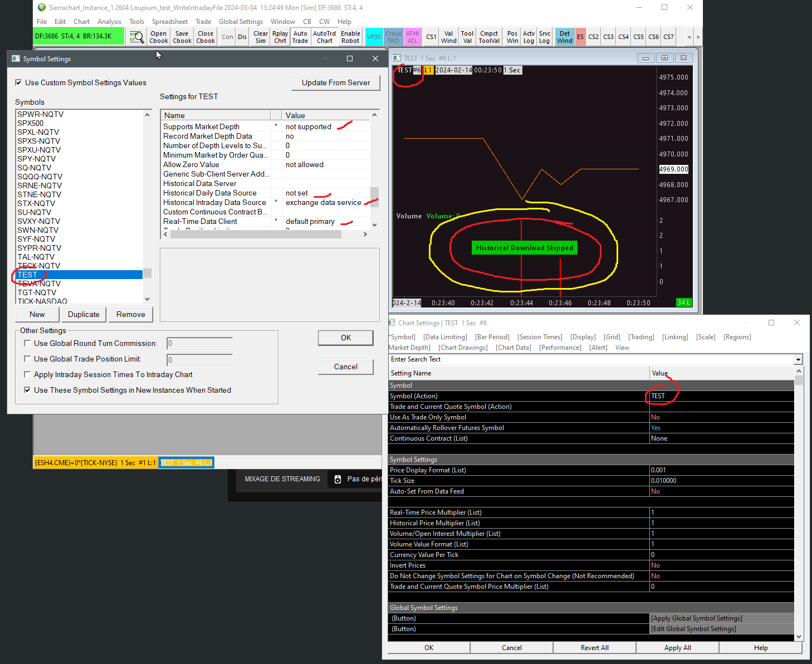Toggle the Auto Trade toolbar button

coord(300,37)
